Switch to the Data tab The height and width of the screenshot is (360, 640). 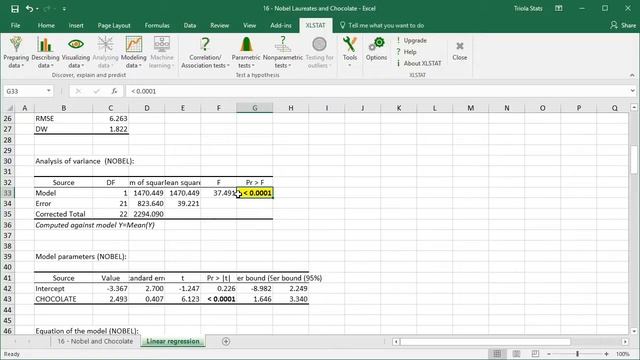(x=190, y=25)
